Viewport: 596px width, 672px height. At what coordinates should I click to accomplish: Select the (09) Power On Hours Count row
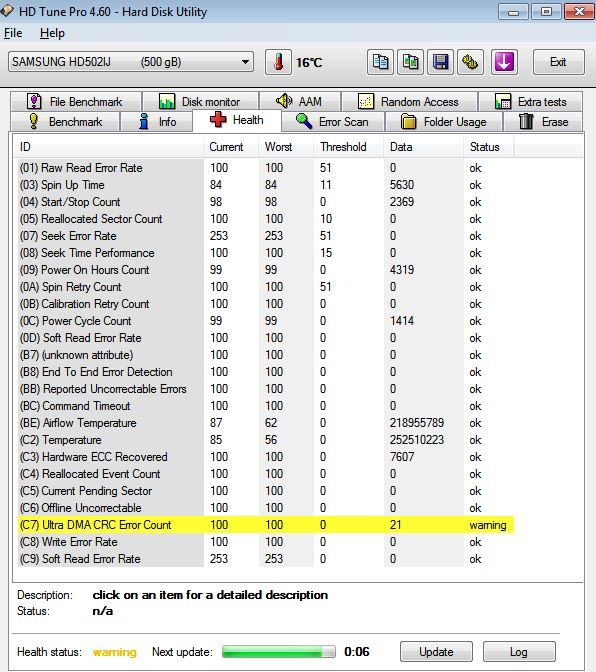pos(266,270)
